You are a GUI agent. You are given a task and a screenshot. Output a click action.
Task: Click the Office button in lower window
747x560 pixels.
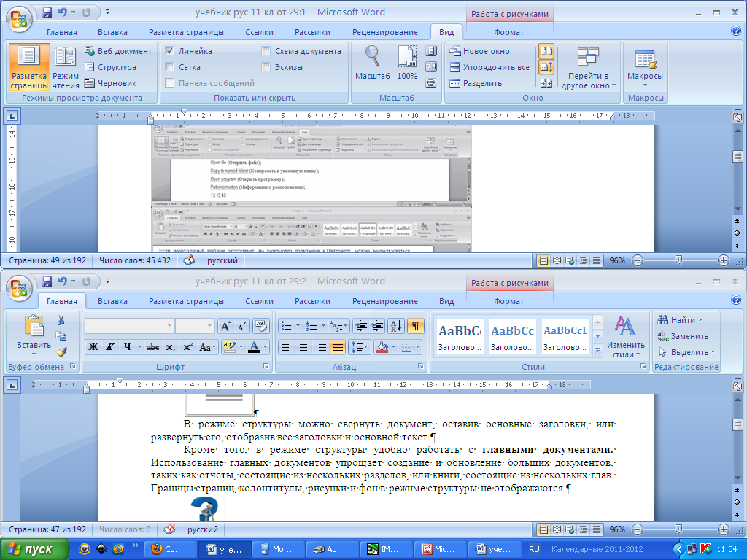(18, 288)
